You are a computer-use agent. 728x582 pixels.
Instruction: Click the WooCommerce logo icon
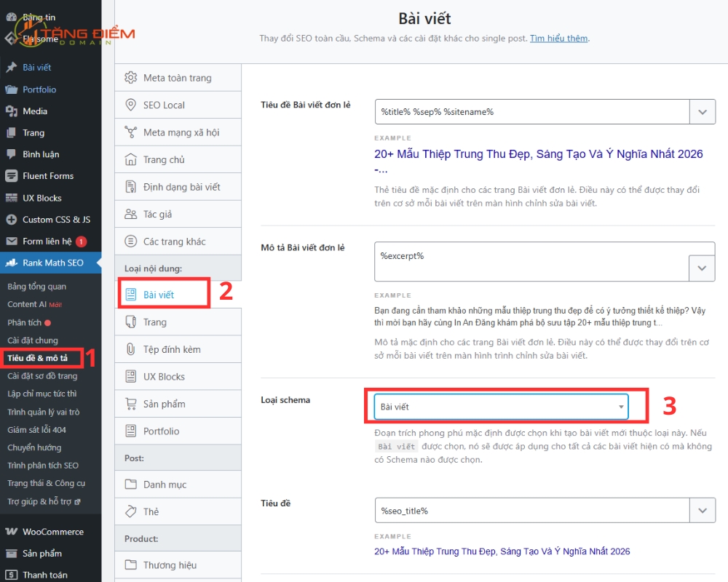pyautogui.click(x=12, y=531)
